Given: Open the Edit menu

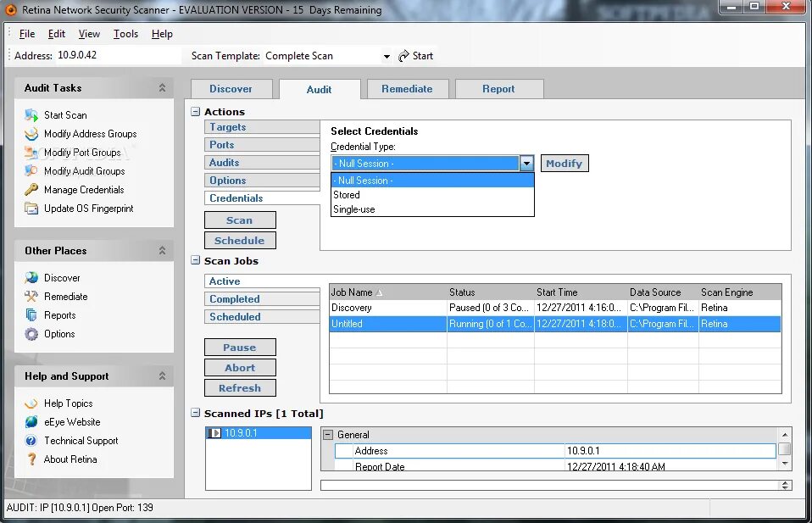Looking at the screenshot, I should pos(57,34).
